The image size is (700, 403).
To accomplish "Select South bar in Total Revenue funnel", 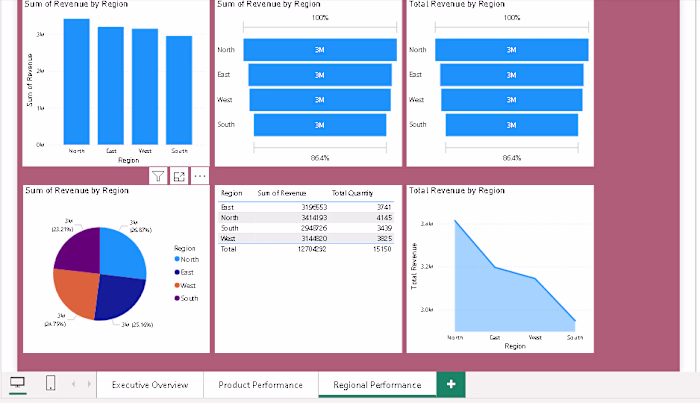I will (512, 125).
